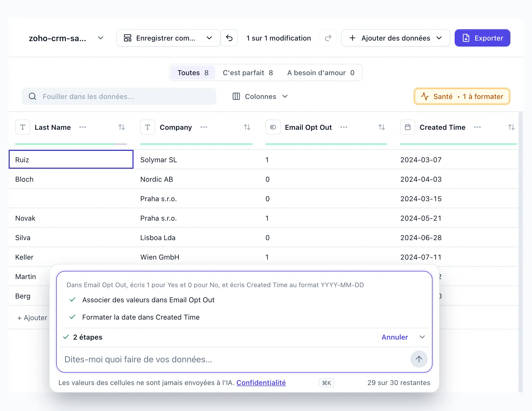Select the Nordic AB cell
The width and height of the screenshot is (532, 411).
pos(196,179)
